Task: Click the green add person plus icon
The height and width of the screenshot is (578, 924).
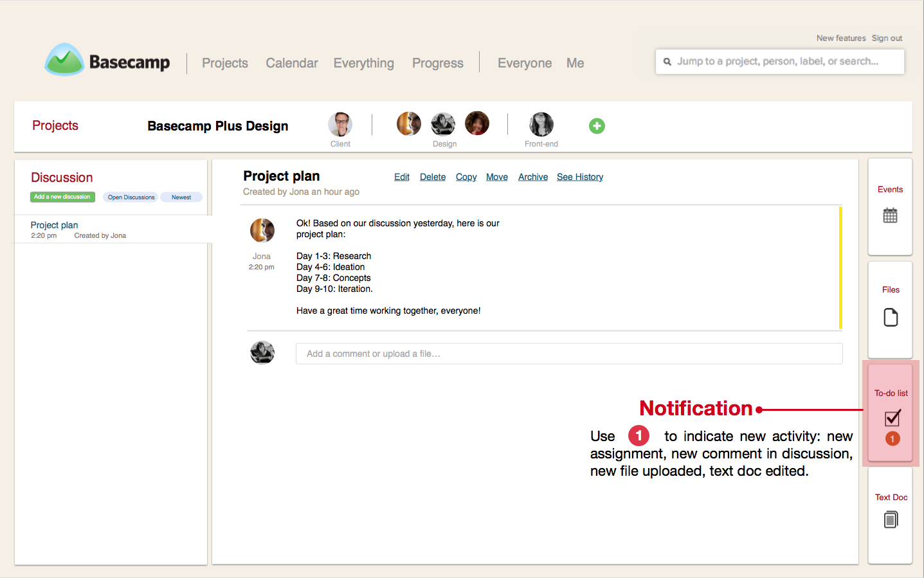Action: click(x=597, y=126)
